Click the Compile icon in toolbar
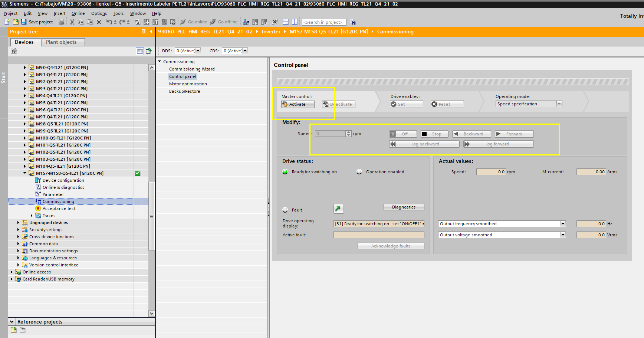 click(138, 22)
